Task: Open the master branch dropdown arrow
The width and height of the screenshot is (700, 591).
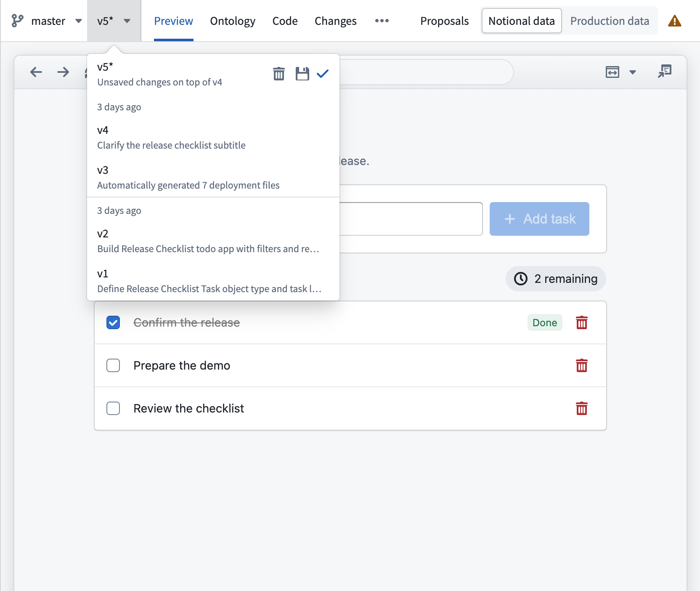Action: coord(78,21)
